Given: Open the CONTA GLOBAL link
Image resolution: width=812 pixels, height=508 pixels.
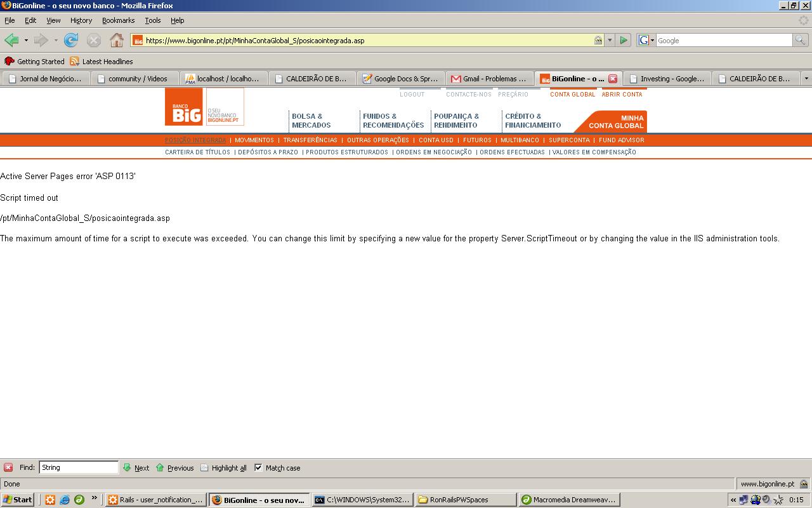Looking at the screenshot, I should click(x=573, y=95).
